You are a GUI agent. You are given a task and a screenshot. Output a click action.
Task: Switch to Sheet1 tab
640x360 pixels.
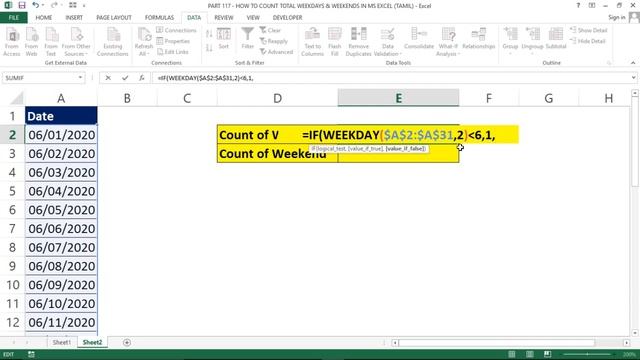tap(62, 342)
